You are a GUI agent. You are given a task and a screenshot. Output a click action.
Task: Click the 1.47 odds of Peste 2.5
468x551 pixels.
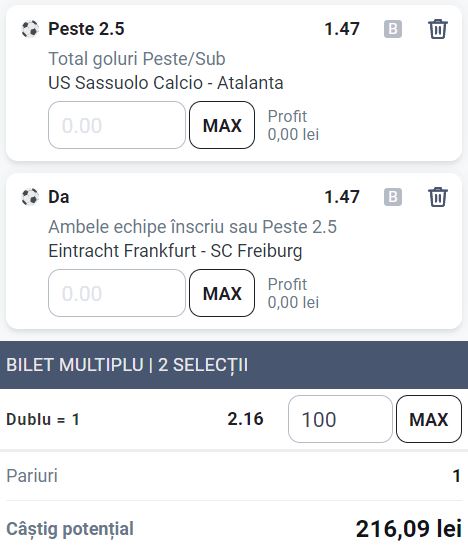coord(342,29)
